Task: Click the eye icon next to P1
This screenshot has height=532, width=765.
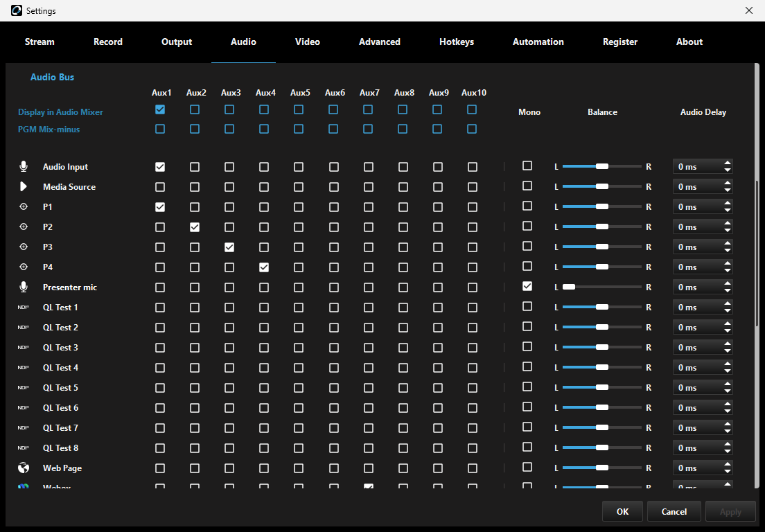Action: [24, 206]
